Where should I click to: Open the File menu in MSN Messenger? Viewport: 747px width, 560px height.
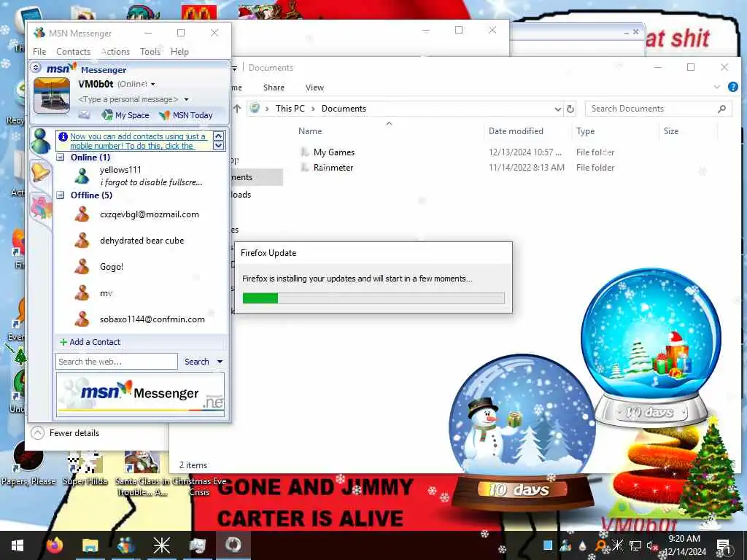(39, 52)
